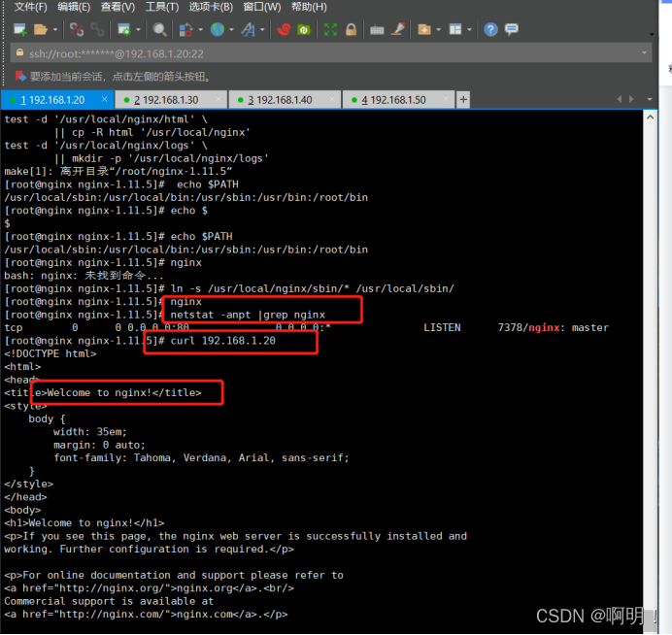Expand the clipboard icon dropdown arrow
Viewport: 672px width, 635px height.
(200, 30)
